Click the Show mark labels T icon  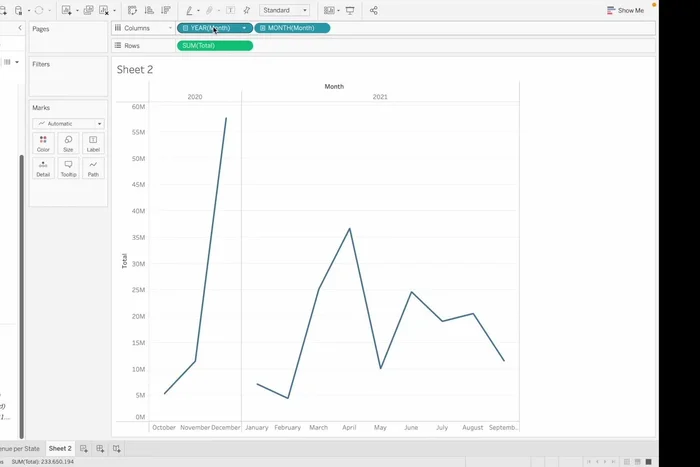[230, 10]
